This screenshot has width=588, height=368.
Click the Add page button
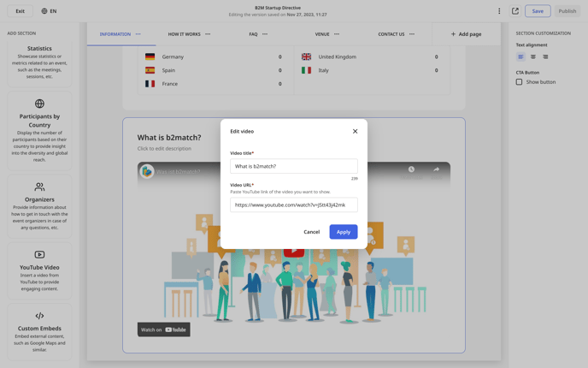point(466,34)
